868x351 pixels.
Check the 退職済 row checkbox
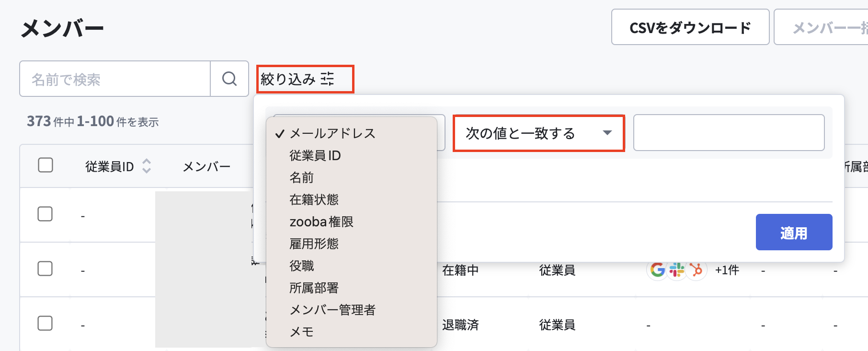coord(45,323)
